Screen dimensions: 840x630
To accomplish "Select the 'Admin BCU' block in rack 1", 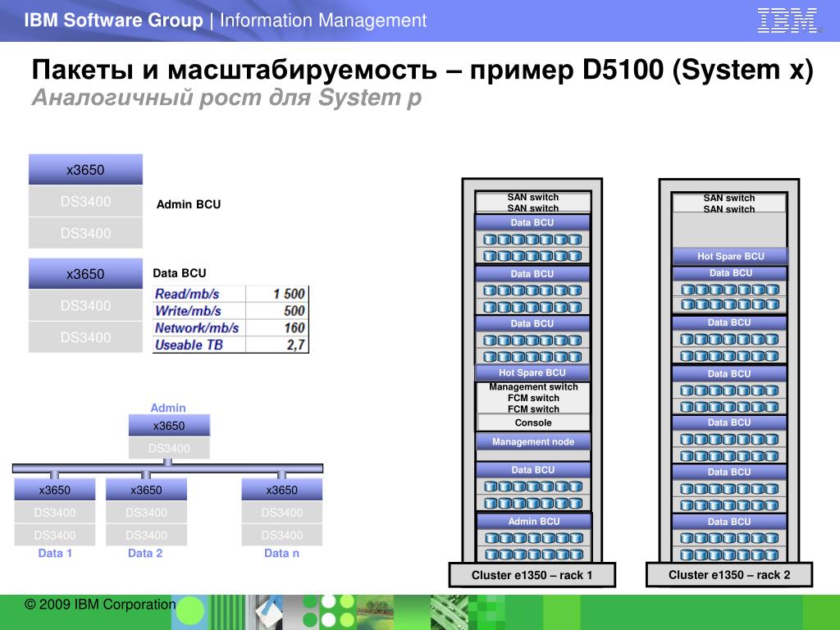I will coord(534,521).
